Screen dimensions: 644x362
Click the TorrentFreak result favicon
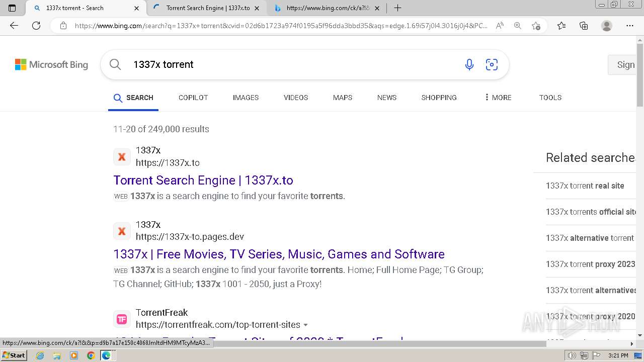(x=122, y=319)
